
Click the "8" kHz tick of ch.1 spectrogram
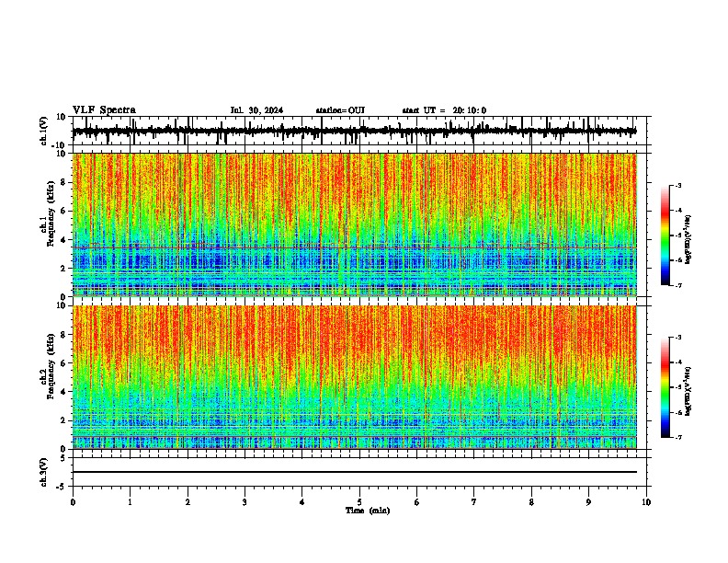tap(63, 182)
